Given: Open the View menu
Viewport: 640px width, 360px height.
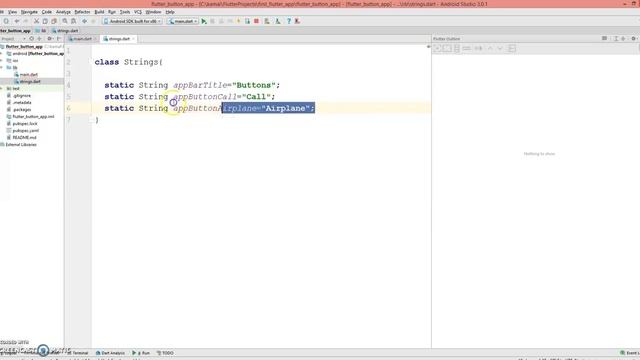Looking at the screenshot, I should [13, 12].
